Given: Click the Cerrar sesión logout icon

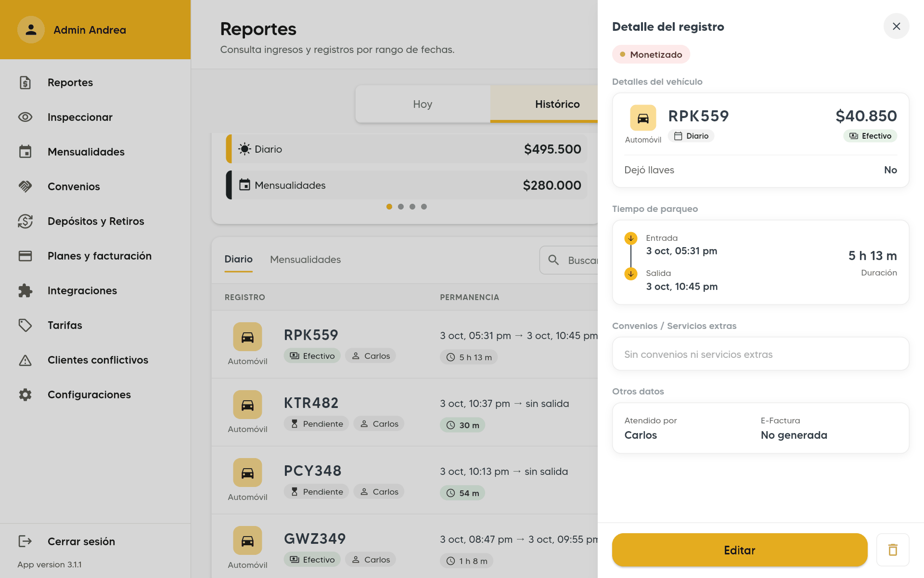Looking at the screenshot, I should click(x=25, y=541).
